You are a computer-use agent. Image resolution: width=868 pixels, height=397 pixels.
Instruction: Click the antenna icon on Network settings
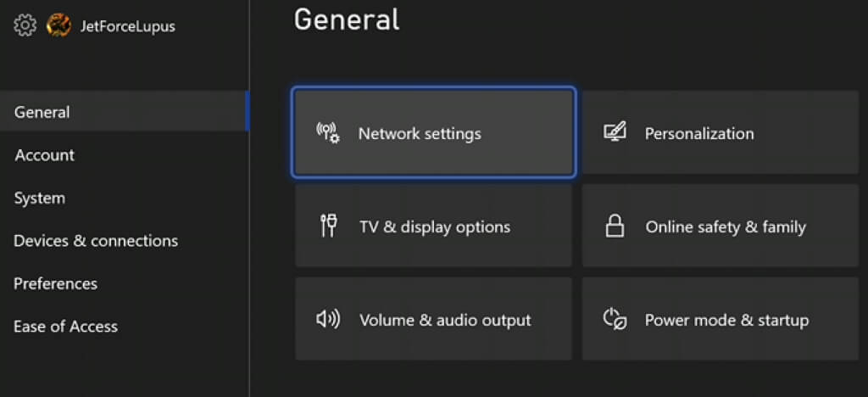[x=328, y=132]
